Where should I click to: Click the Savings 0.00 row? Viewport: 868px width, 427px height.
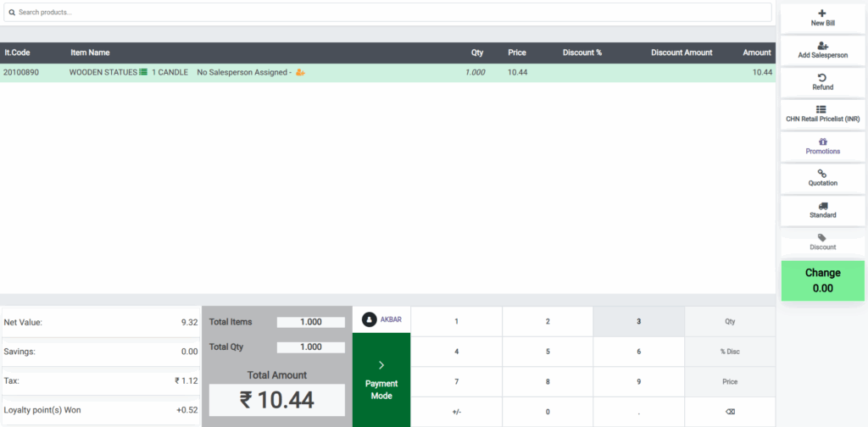click(101, 352)
